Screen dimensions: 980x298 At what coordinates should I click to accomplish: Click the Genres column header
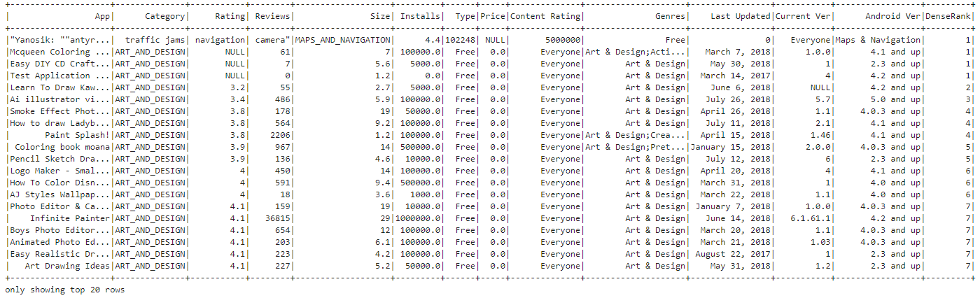click(x=671, y=16)
